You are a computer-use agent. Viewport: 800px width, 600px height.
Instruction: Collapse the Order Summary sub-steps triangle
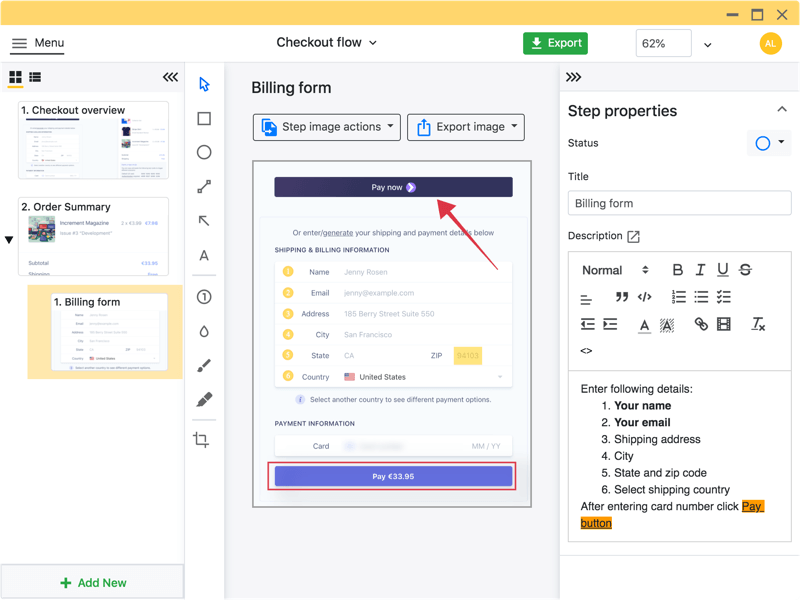(x=9, y=239)
